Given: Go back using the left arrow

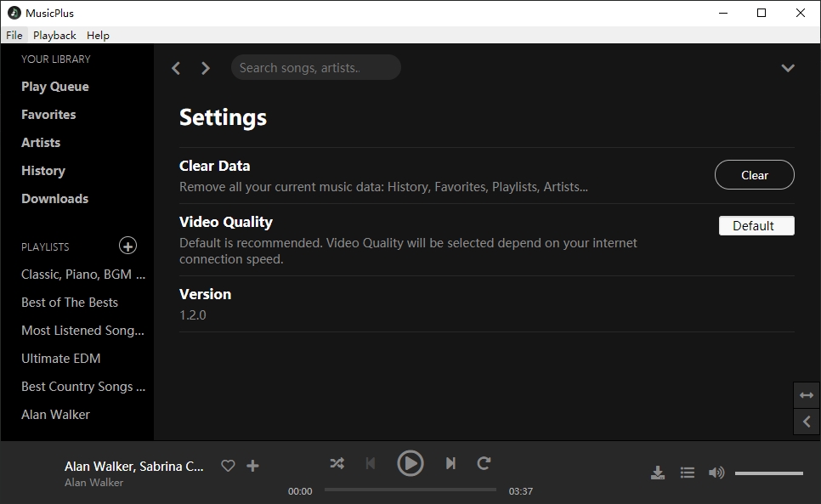Looking at the screenshot, I should pyautogui.click(x=176, y=68).
